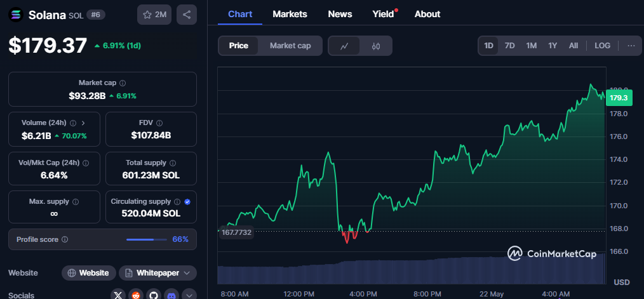The height and width of the screenshot is (299, 644).
Task: Open the News tab
Action: click(340, 14)
